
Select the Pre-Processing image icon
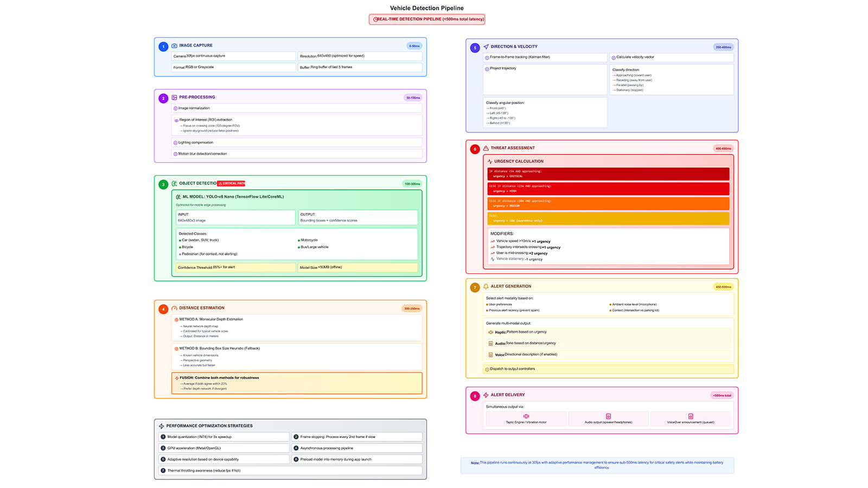coord(174,98)
